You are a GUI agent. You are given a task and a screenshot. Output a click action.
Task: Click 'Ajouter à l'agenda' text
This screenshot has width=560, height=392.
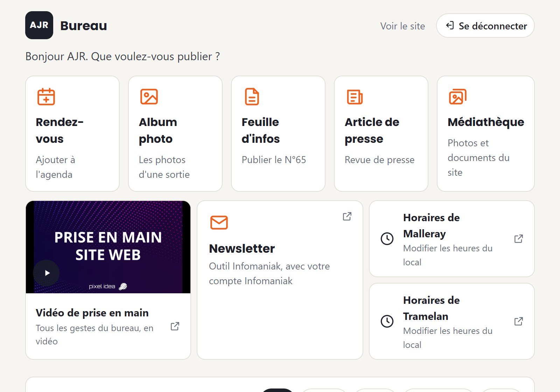click(x=55, y=167)
